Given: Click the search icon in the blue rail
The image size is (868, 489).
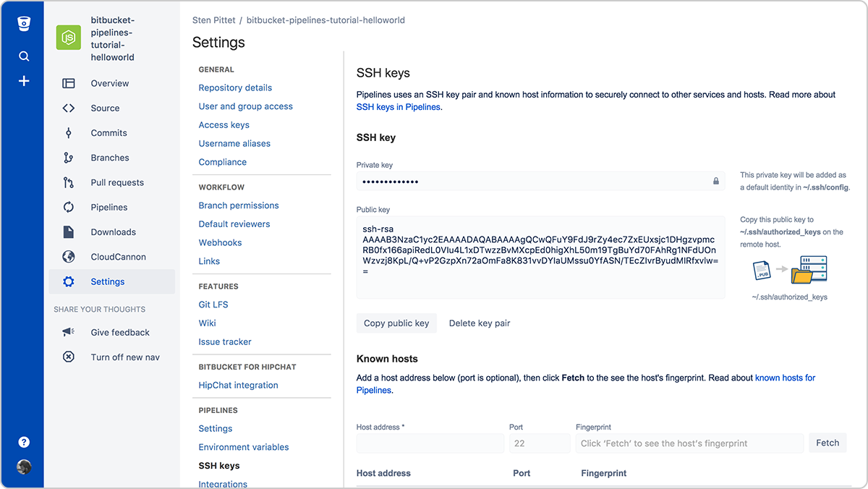Looking at the screenshot, I should tap(24, 56).
